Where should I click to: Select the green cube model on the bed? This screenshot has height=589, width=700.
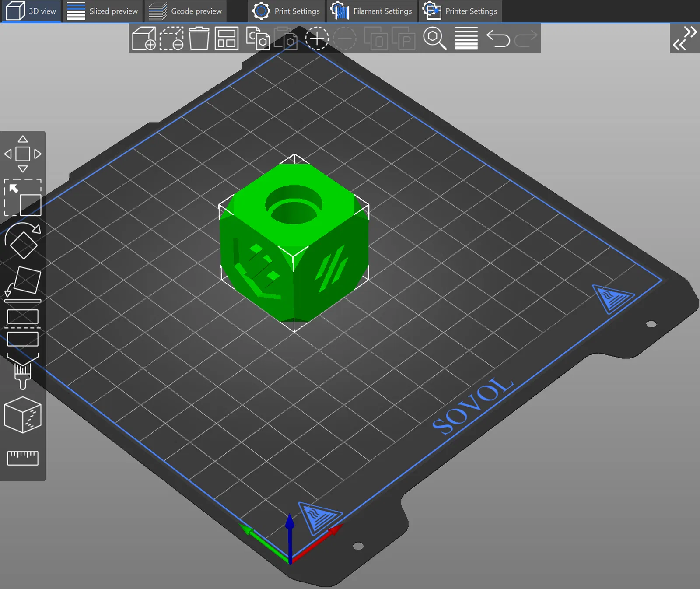[x=294, y=242]
